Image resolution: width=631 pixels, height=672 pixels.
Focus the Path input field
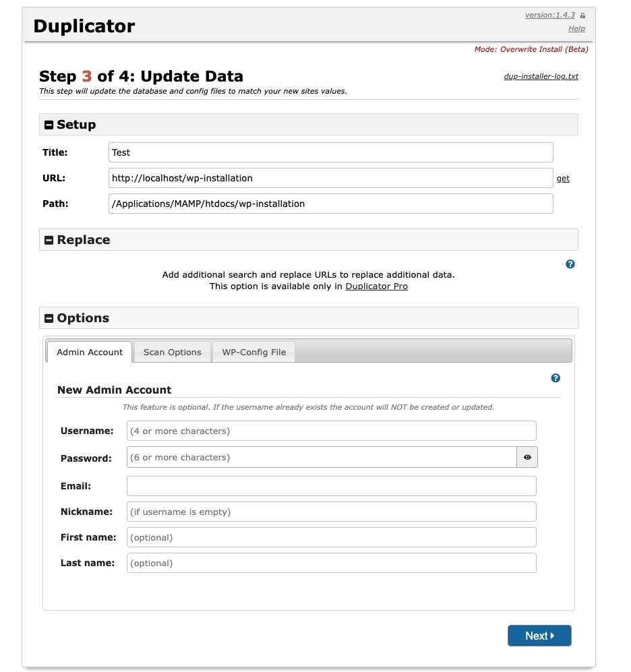331,204
